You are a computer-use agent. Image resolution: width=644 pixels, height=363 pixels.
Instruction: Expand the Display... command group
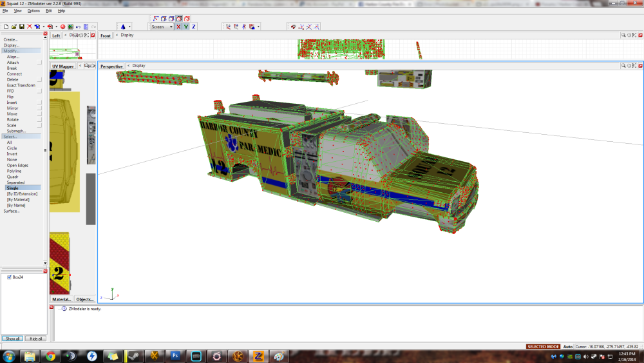click(12, 45)
